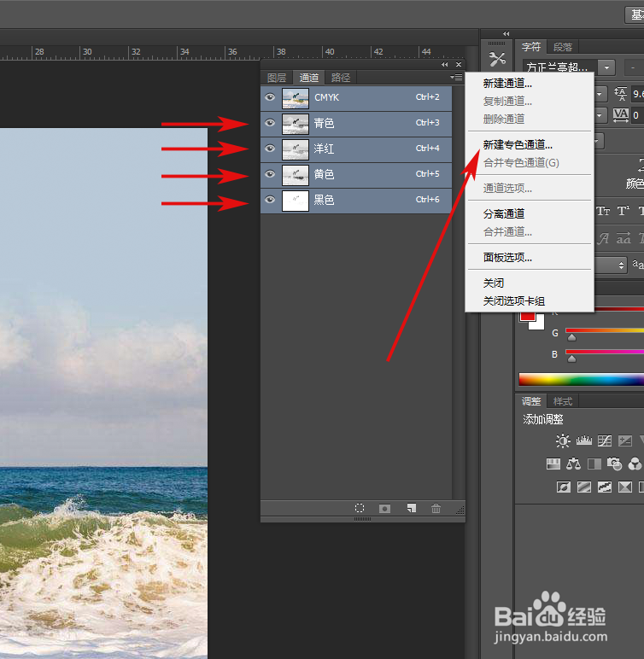The width and height of the screenshot is (644, 659).
Task: Hide the 洋红 channel eye
Action: (x=270, y=149)
